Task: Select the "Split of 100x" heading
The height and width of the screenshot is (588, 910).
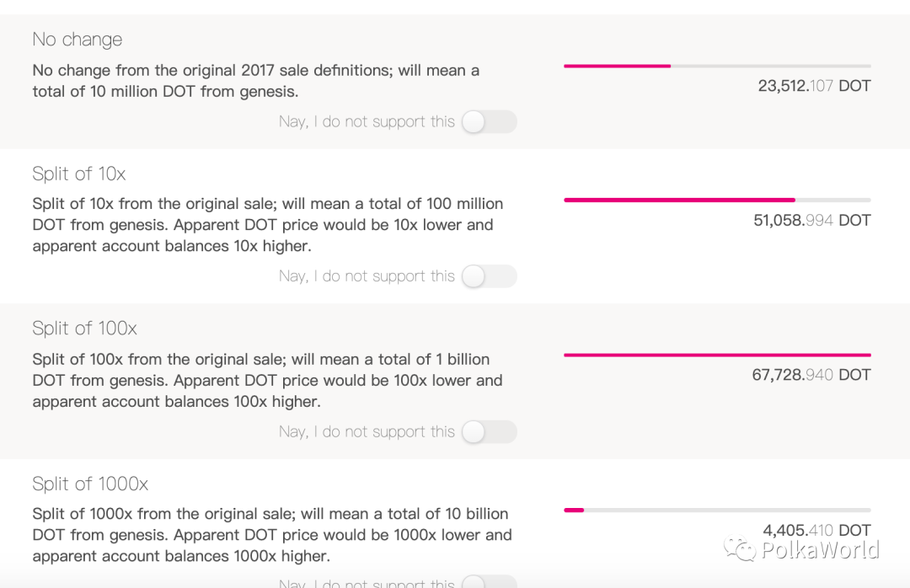Action: [x=84, y=329]
